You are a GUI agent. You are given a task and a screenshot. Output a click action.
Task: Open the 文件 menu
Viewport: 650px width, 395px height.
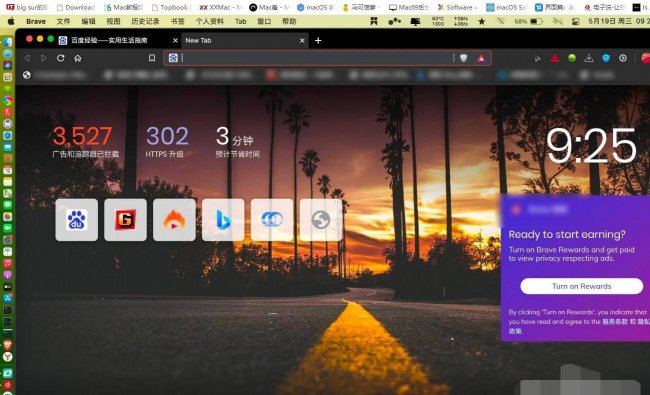coord(63,21)
